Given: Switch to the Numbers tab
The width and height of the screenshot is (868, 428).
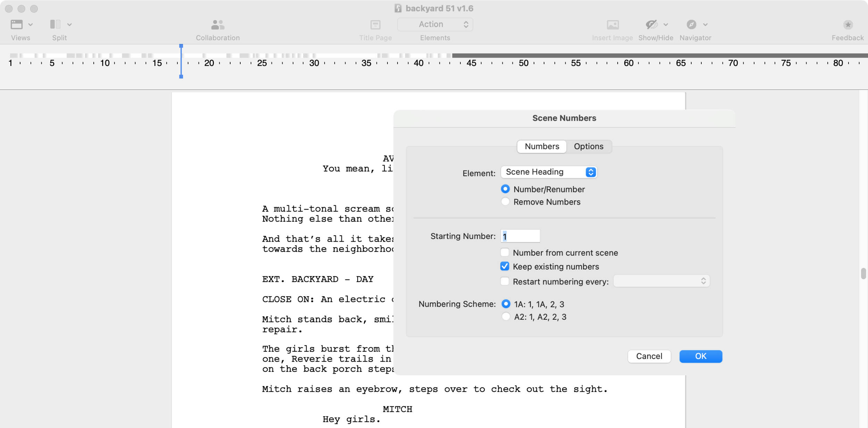Looking at the screenshot, I should [542, 146].
